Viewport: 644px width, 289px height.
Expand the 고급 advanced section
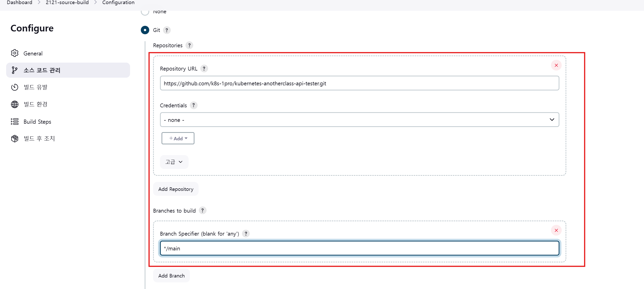pos(174,162)
